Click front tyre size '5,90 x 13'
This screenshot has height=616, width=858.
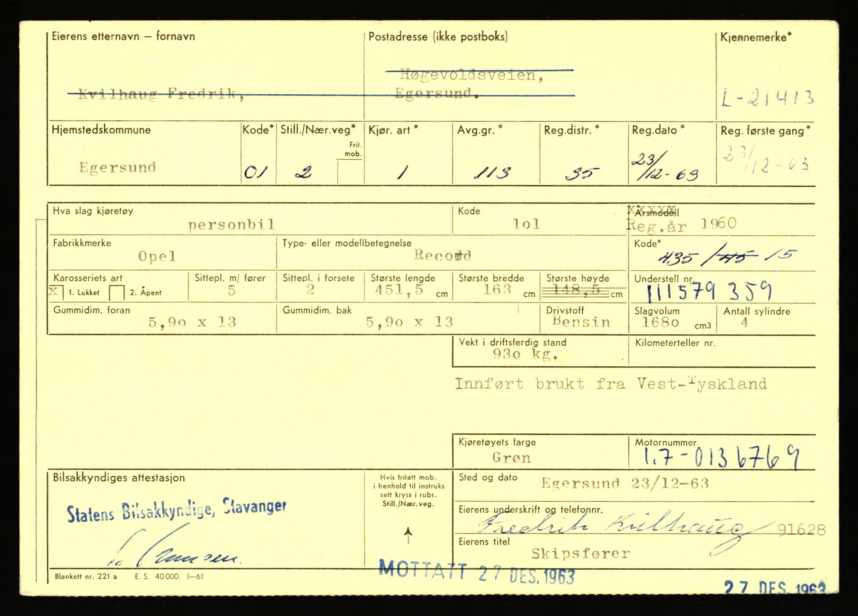192,322
